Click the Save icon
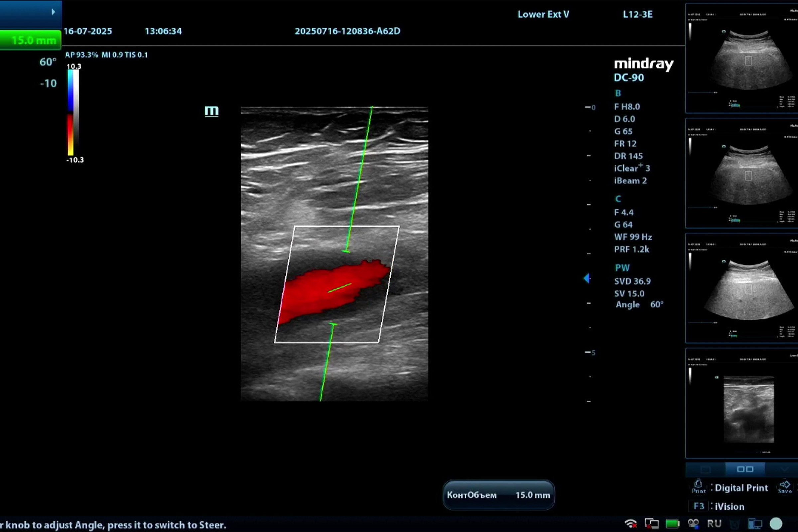 pos(784,486)
